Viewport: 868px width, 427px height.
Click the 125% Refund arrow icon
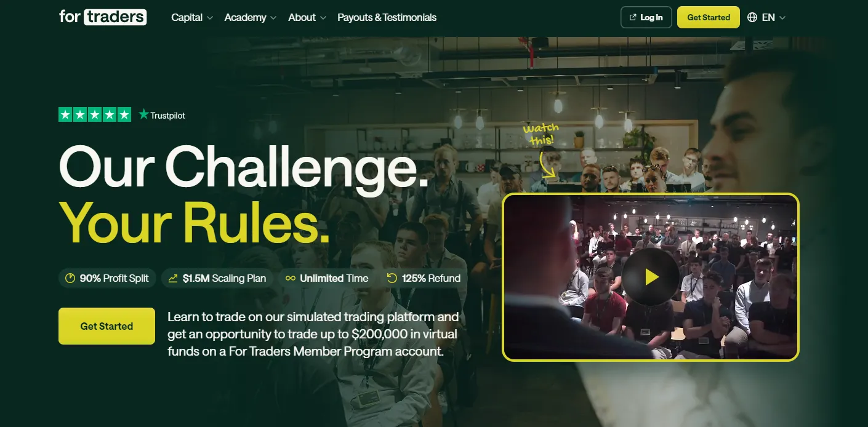coord(392,278)
